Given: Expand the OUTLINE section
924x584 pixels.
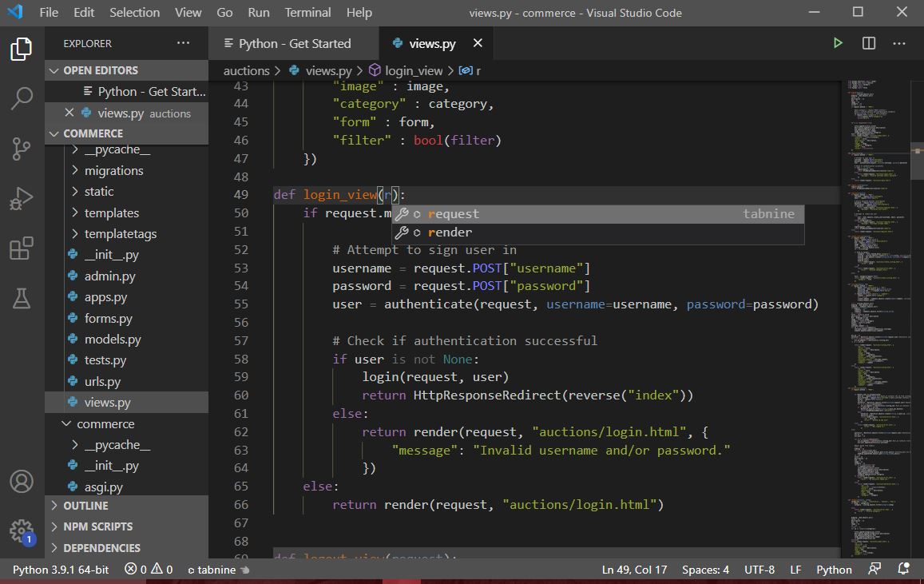Looking at the screenshot, I should [85, 506].
